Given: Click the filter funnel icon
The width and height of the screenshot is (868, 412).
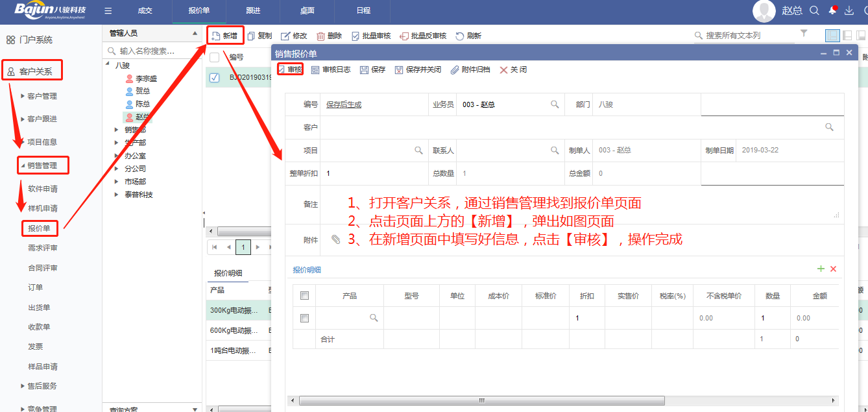Looking at the screenshot, I should coord(804,33).
